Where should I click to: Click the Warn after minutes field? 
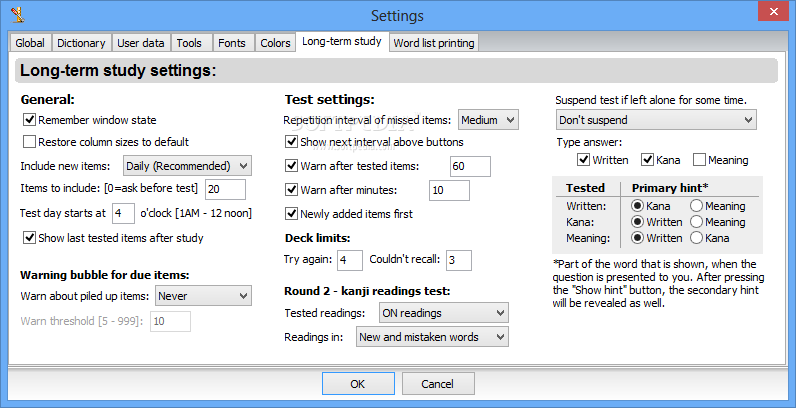click(x=449, y=190)
